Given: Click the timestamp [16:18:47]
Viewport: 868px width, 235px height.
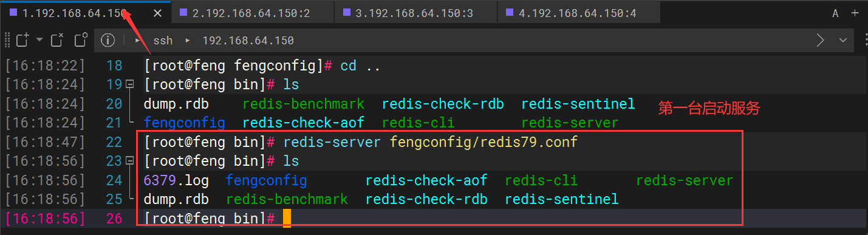Looking at the screenshot, I should click(46, 142).
